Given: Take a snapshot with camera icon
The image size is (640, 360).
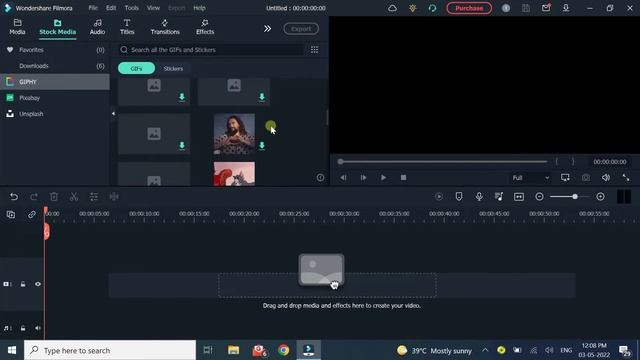Looking at the screenshot, I should (x=586, y=178).
